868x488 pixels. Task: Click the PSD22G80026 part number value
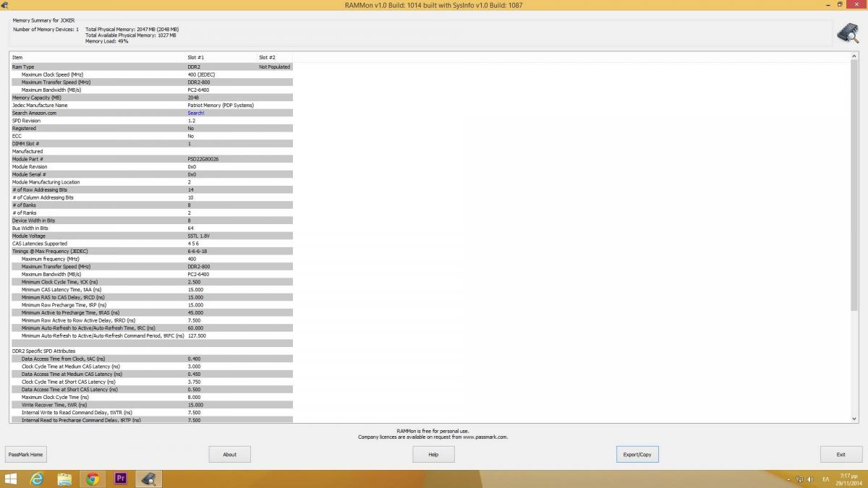(x=203, y=159)
